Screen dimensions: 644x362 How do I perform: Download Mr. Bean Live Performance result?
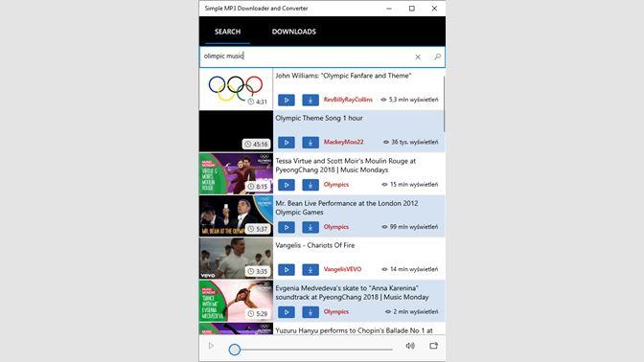pos(310,227)
